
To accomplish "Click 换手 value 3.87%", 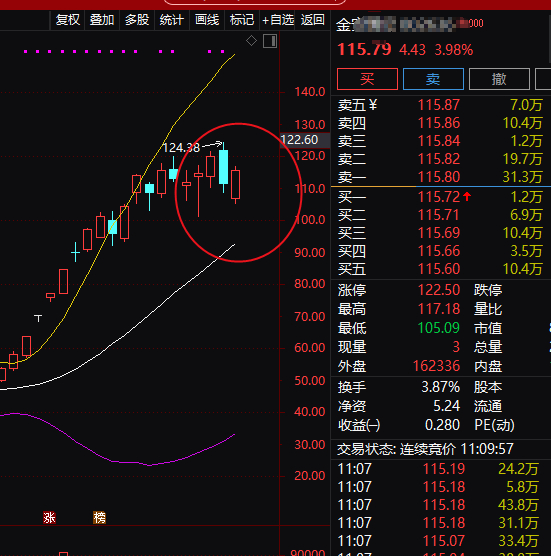I will pyautogui.click(x=441, y=387).
